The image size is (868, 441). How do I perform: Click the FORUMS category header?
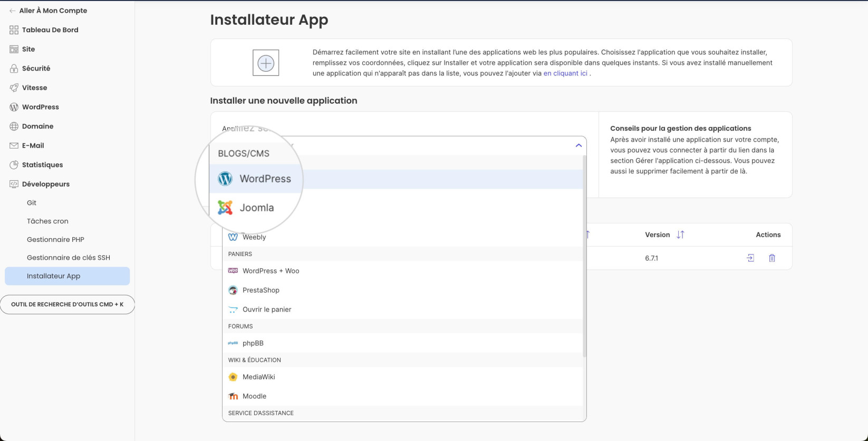[x=240, y=326]
